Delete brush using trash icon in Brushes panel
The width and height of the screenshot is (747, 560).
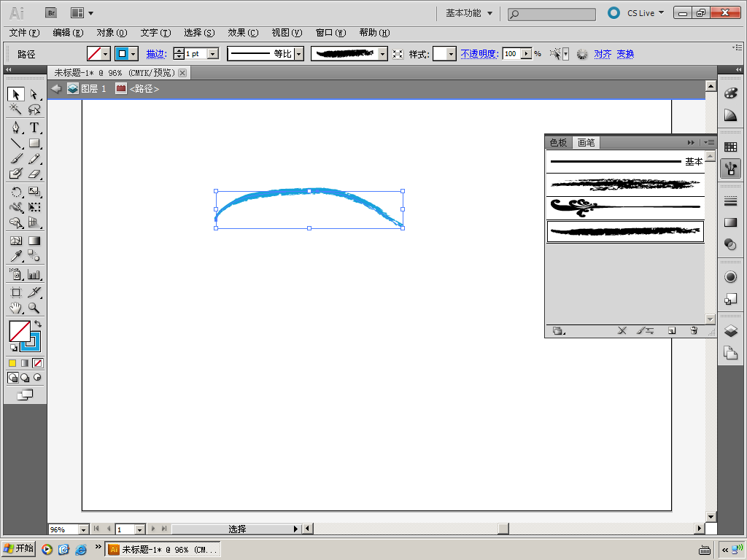tap(694, 330)
